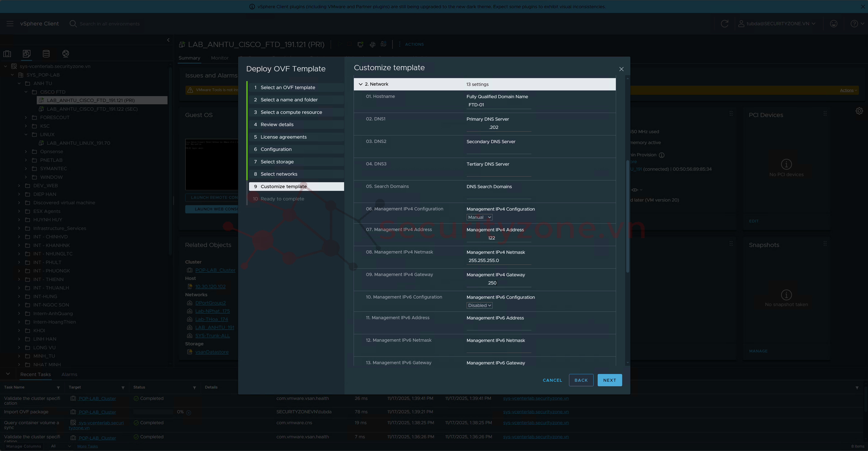Switch to VMs and Templates inventory view

click(x=27, y=54)
